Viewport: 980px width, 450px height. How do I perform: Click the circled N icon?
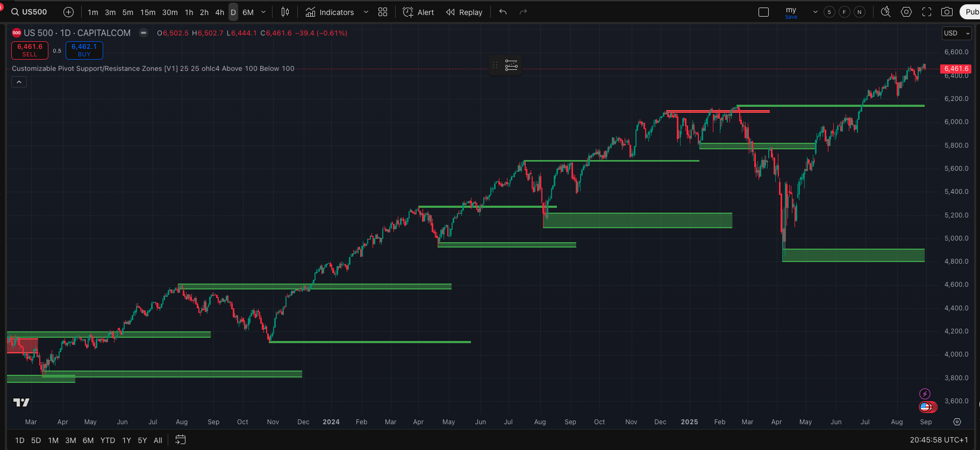coord(860,12)
